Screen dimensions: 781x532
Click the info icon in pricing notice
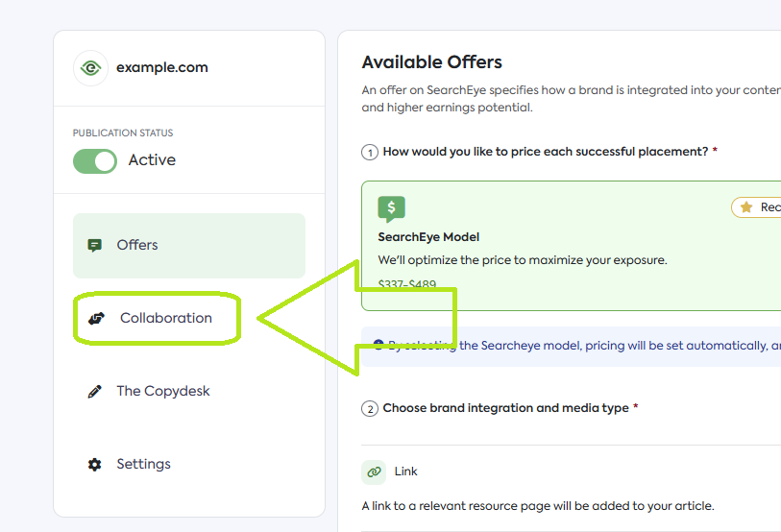[379, 345]
